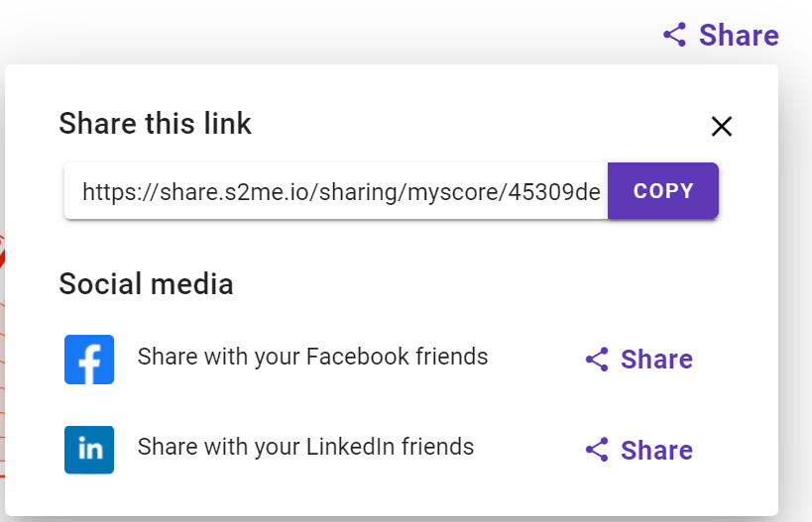Close the Share this link dialog
Viewport: 812px width, 522px height.
tap(722, 126)
